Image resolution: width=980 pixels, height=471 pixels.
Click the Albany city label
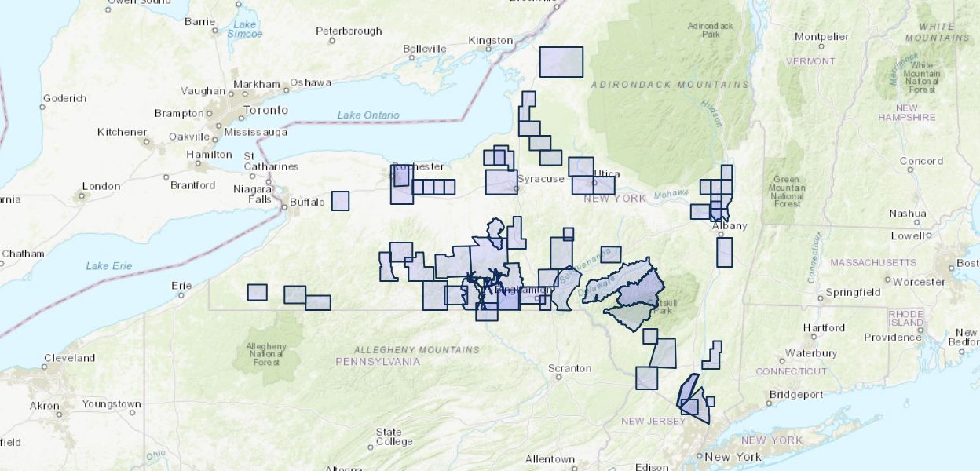click(730, 226)
